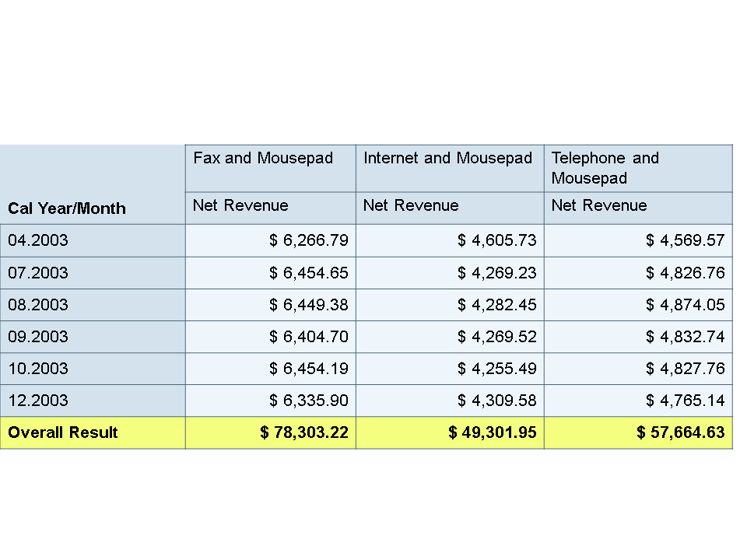
Task: Click the $ 57,664.63 total cell
Action: [680, 432]
